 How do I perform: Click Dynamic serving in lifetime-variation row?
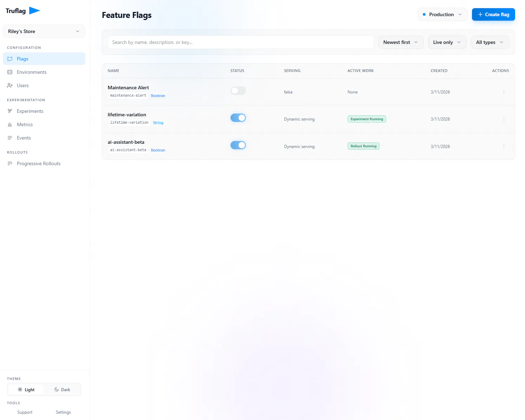pos(299,119)
